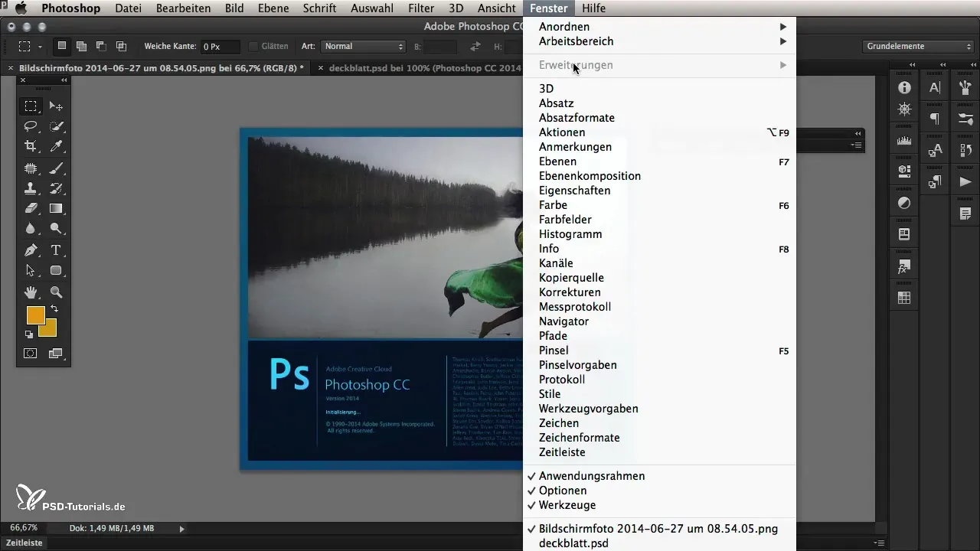The width and height of the screenshot is (980, 551).
Task: Select the History Brush tool
Action: pos(56,188)
